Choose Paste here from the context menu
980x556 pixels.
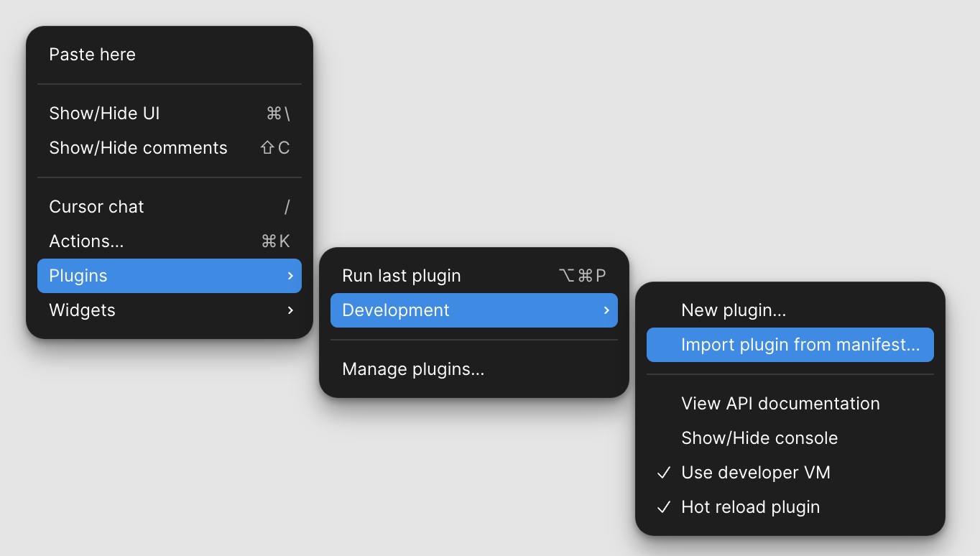point(92,55)
